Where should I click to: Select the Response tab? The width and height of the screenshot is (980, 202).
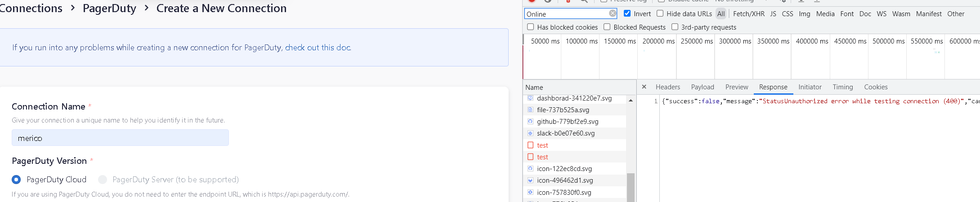(x=773, y=87)
